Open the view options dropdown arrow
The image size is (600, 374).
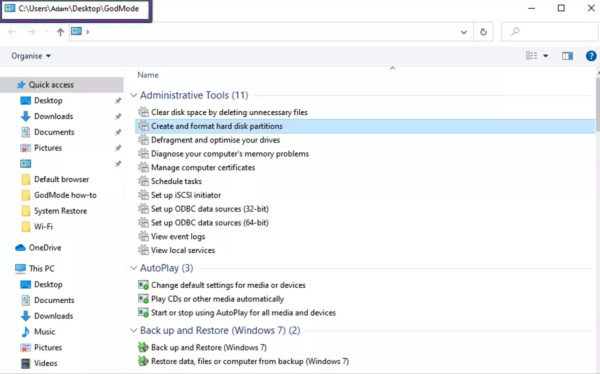tap(546, 56)
